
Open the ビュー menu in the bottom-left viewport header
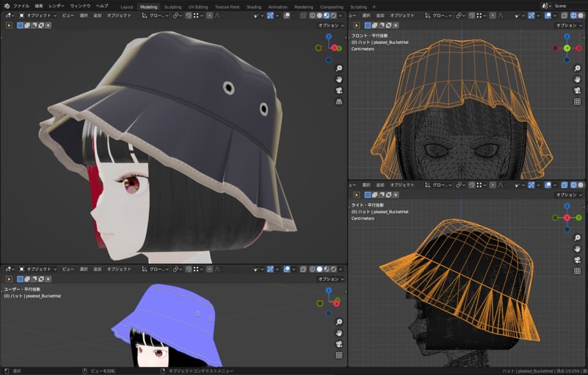pyautogui.click(x=68, y=269)
